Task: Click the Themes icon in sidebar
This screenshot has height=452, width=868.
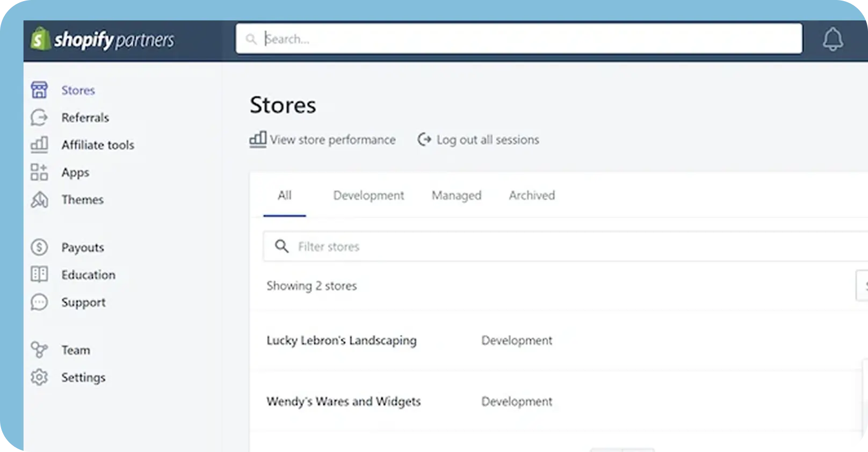Action: tap(39, 200)
